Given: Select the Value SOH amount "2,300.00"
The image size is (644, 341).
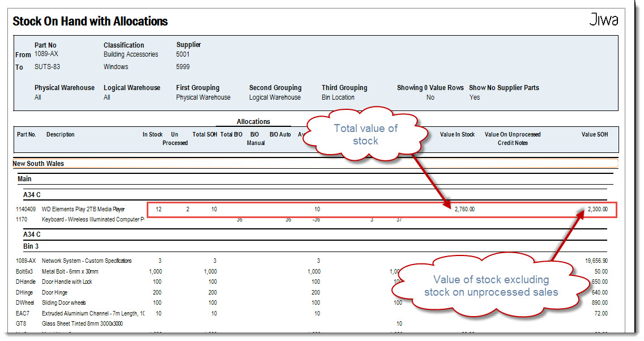Looking at the screenshot, I should coord(598,209).
